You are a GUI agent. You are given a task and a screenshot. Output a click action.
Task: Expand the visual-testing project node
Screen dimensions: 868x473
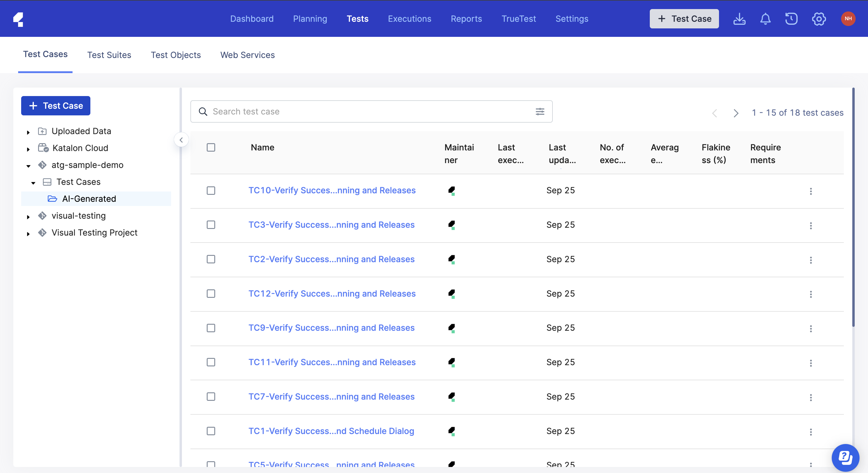28,217
